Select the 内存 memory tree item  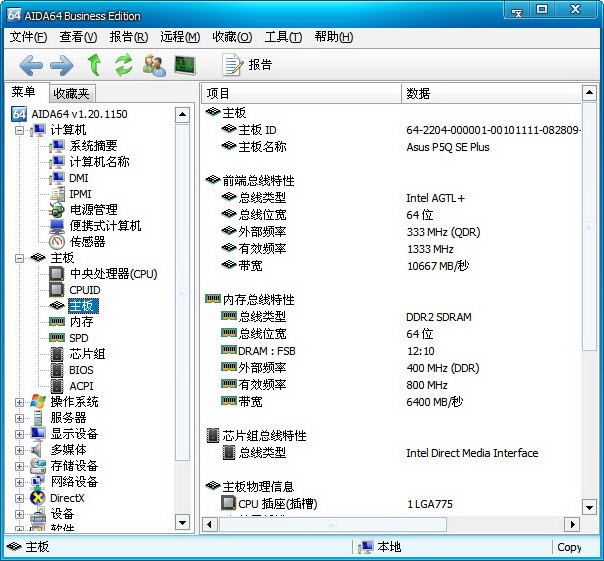tap(81, 322)
